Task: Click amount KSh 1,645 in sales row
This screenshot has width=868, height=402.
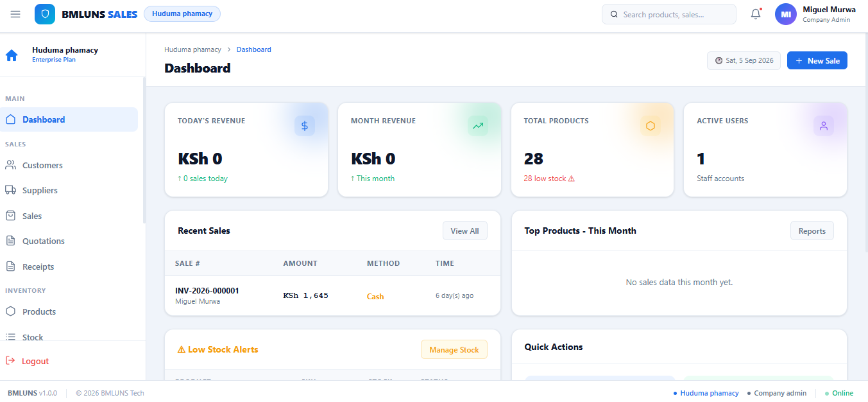Action: [x=305, y=295]
